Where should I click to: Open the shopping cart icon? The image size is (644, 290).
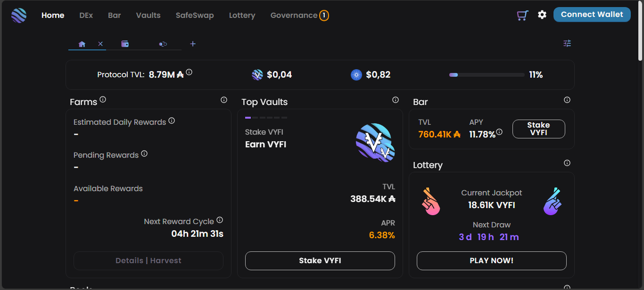pos(522,15)
